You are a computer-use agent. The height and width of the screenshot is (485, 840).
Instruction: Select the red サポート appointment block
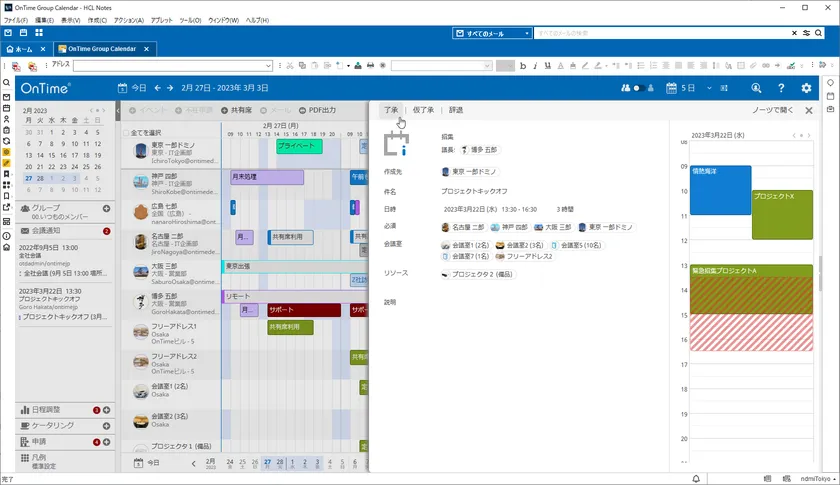(304, 310)
